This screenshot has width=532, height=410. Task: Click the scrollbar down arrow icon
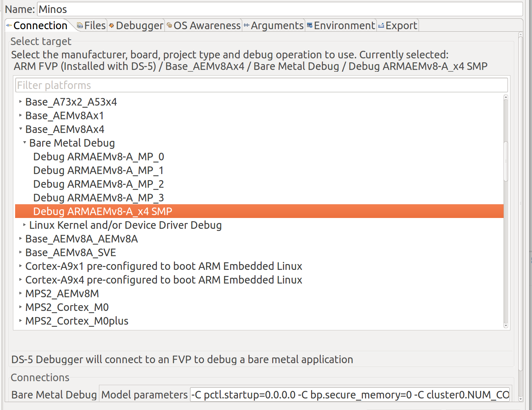click(x=506, y=325)
